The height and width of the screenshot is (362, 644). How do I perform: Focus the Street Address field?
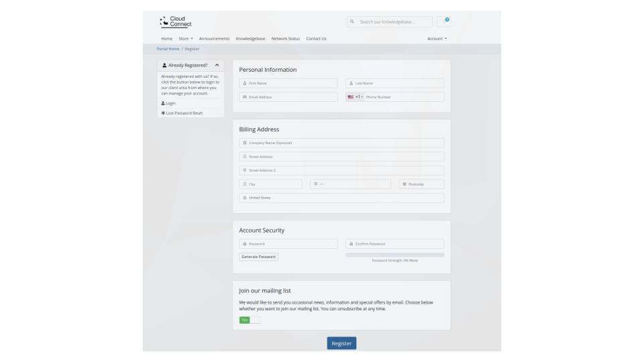tap(341, 157)
